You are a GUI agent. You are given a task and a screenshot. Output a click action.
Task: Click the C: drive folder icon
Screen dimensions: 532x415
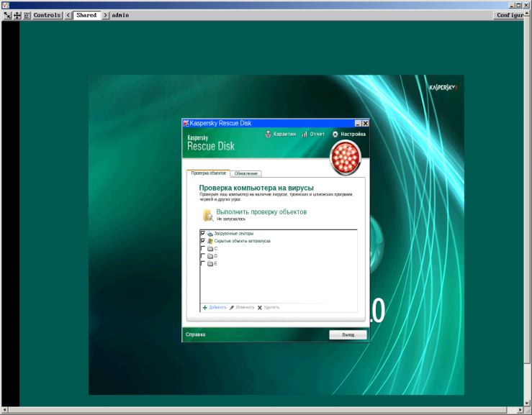210,249
